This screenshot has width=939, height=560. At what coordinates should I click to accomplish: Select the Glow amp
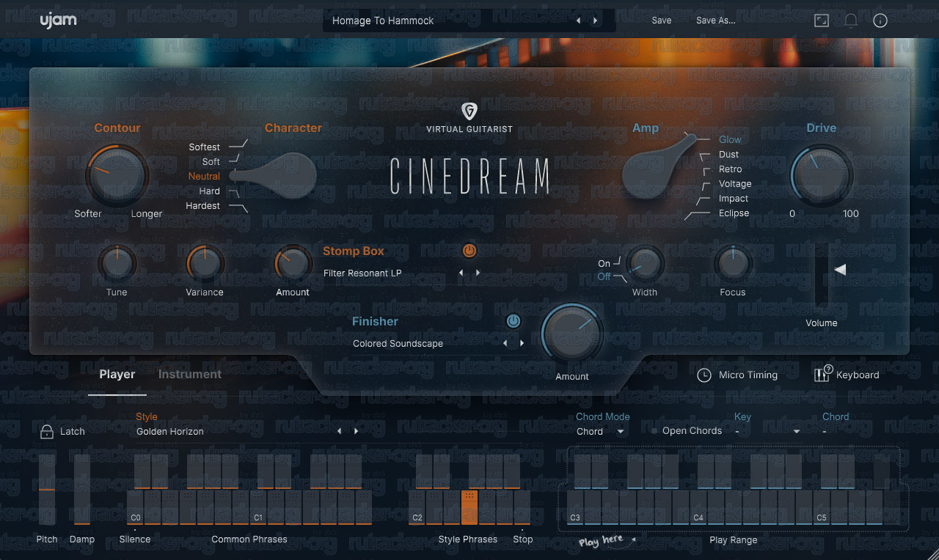[x=730, y=139]
